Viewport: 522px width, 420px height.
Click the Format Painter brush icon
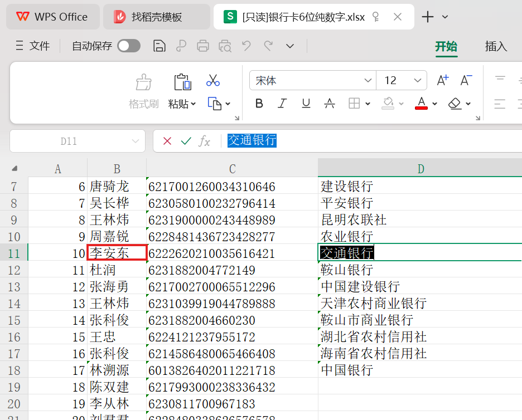click(x=144, y=83)
